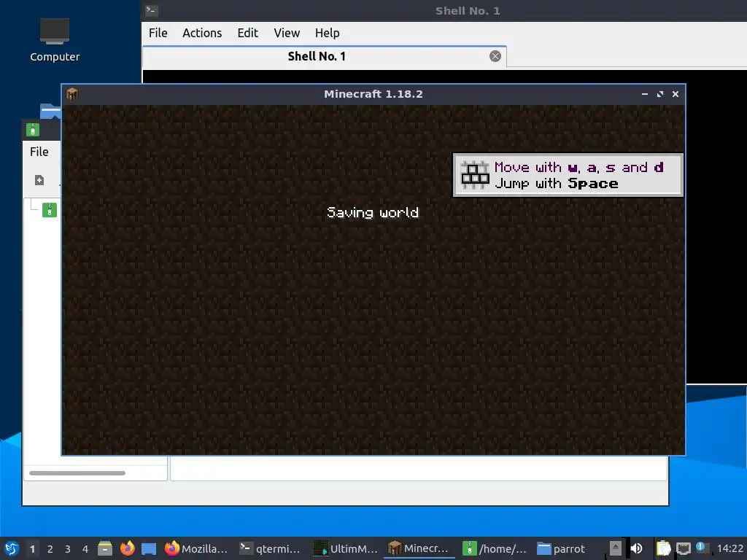Switch to the Minecraft taskbar window
Screen dimensions: 747x560
coord(421,548)
